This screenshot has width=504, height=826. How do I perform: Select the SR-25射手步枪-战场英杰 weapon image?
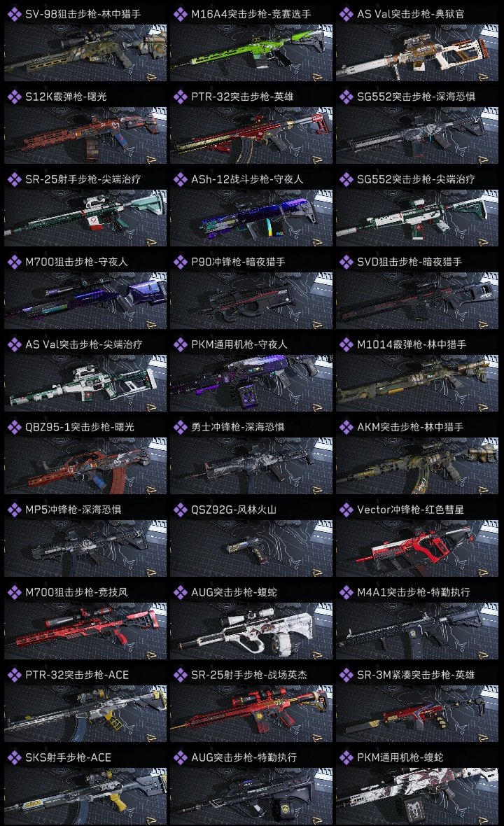click(251, 714)
